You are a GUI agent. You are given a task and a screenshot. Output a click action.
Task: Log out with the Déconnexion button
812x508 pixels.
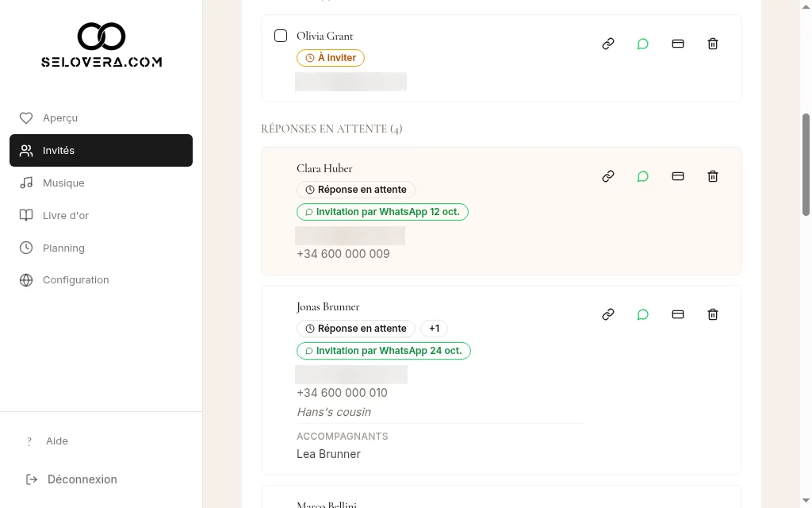pyautogui.click(x=72, y=479)
